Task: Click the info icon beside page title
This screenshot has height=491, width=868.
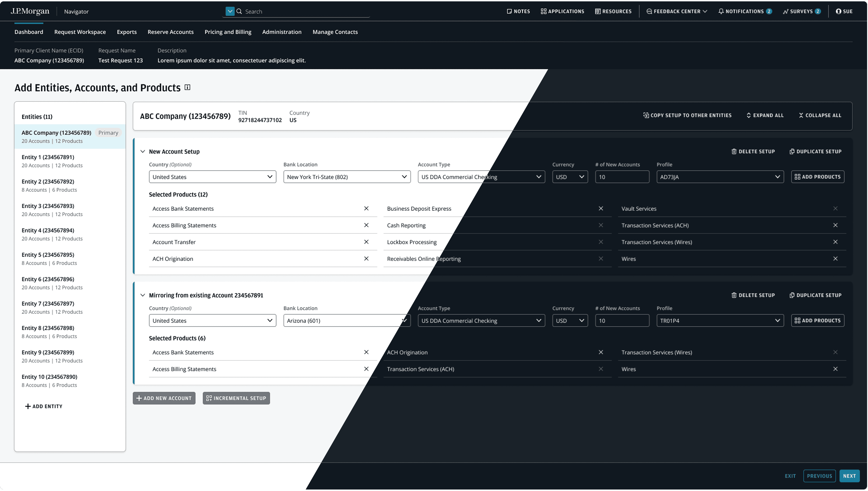Action: click(188, 87)
